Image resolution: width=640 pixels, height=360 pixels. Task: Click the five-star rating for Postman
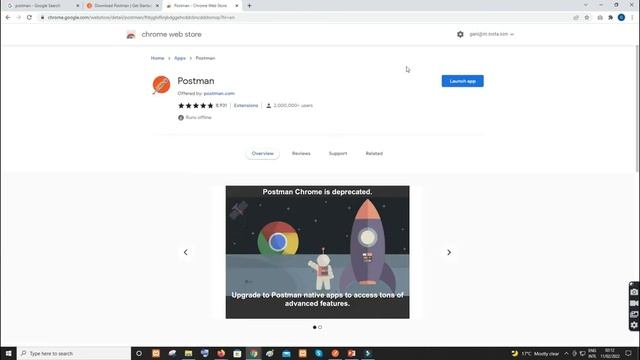(196, 105)
